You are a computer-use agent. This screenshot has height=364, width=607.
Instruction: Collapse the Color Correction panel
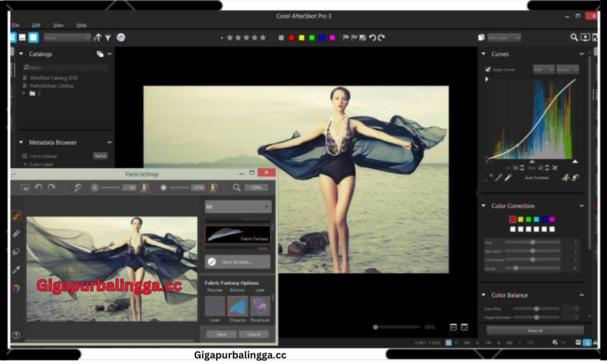coord(484,206)
